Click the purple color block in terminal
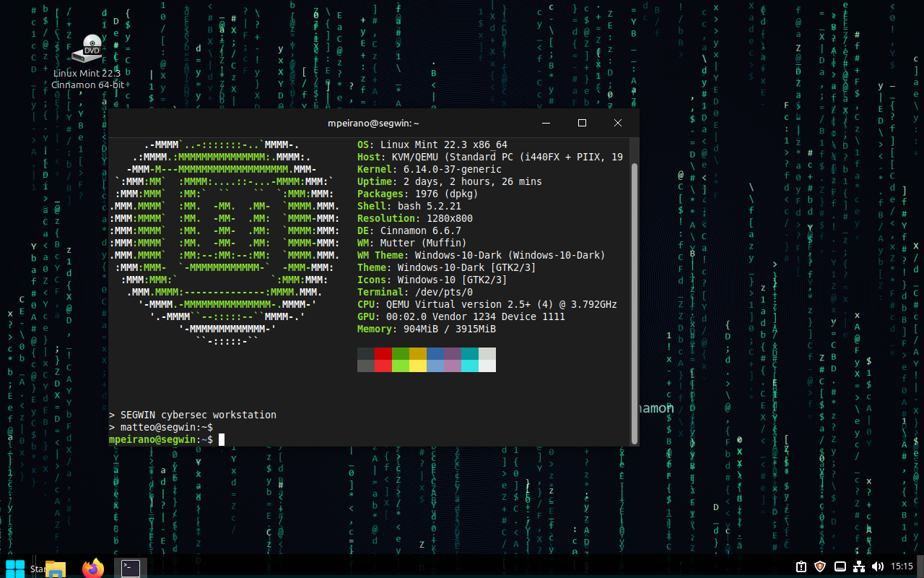Screen dimensions: 924x578 pos(453,353)
